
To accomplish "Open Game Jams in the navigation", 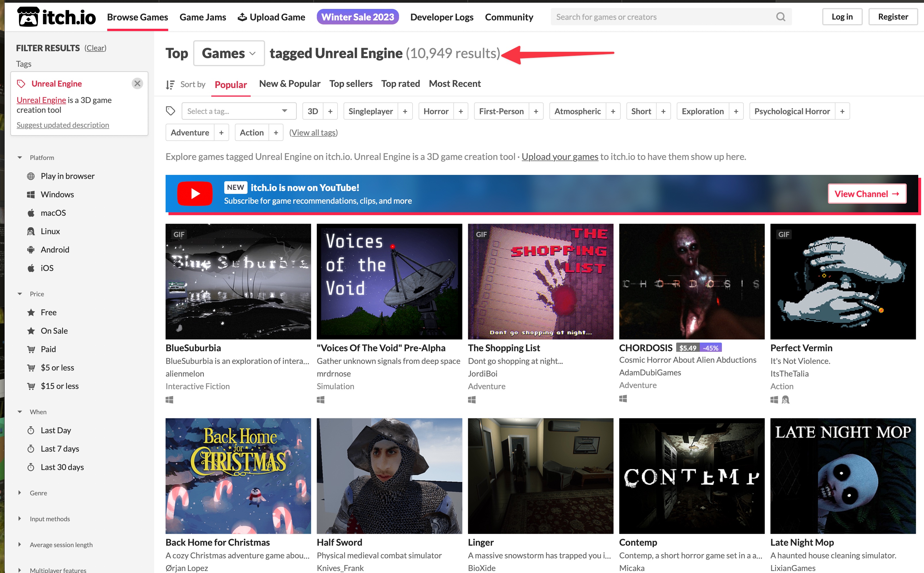I will click(x=203, y=17).
